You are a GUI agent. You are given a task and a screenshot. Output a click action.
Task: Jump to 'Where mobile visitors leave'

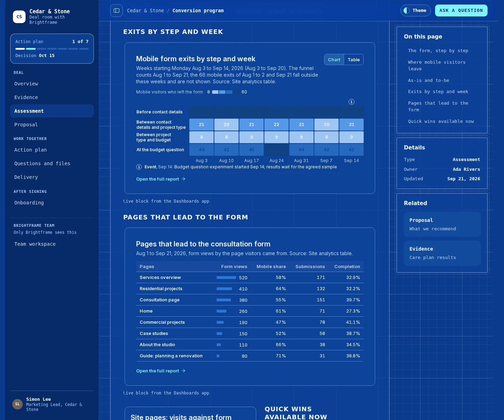tap(436, 65)
